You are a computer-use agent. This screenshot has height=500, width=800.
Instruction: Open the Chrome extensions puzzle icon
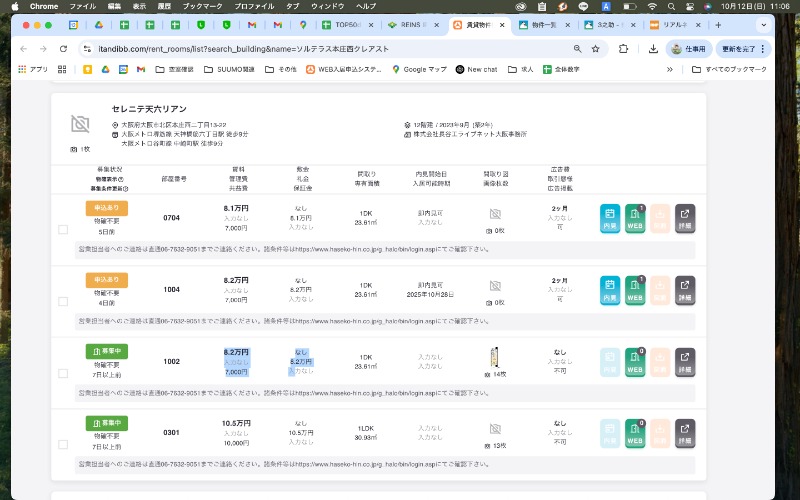tap(624, 48)
